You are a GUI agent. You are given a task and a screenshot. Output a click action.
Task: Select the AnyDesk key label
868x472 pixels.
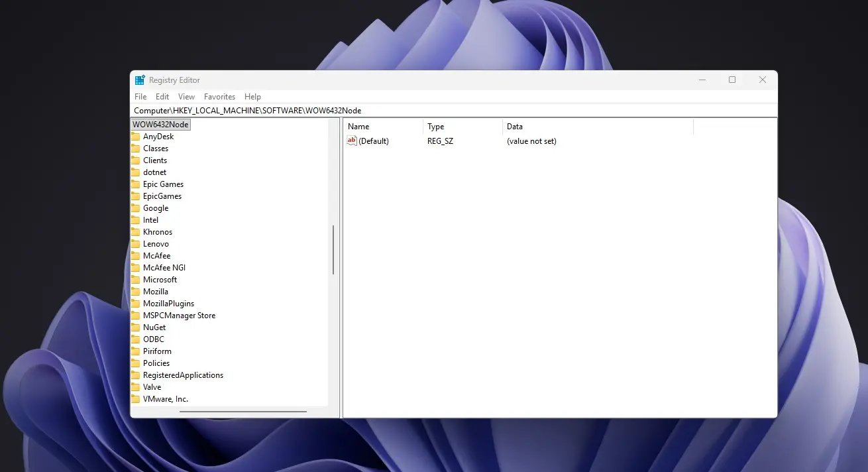pos(158,137)
